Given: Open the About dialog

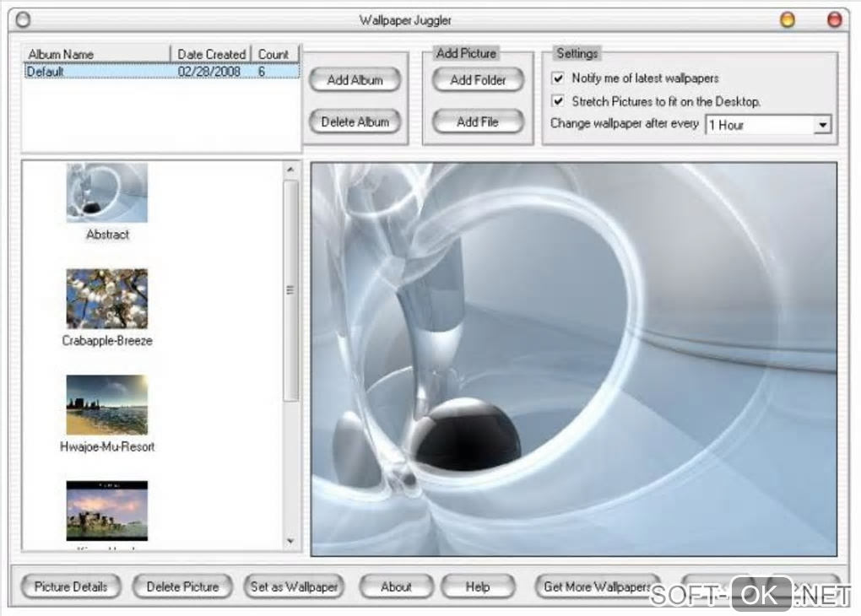Looking at the screenshot, I should (396, 587).
